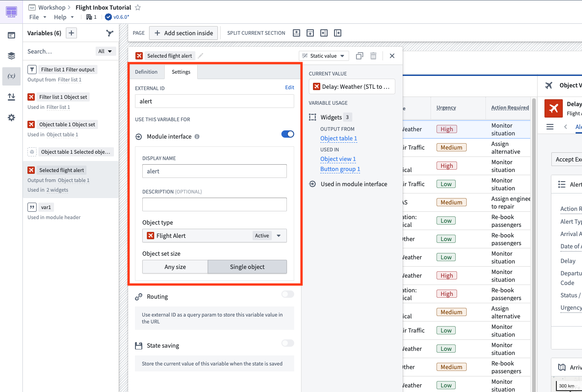Click the version check badge v0.6.0
582x392 pixels.
click(117, 17)
